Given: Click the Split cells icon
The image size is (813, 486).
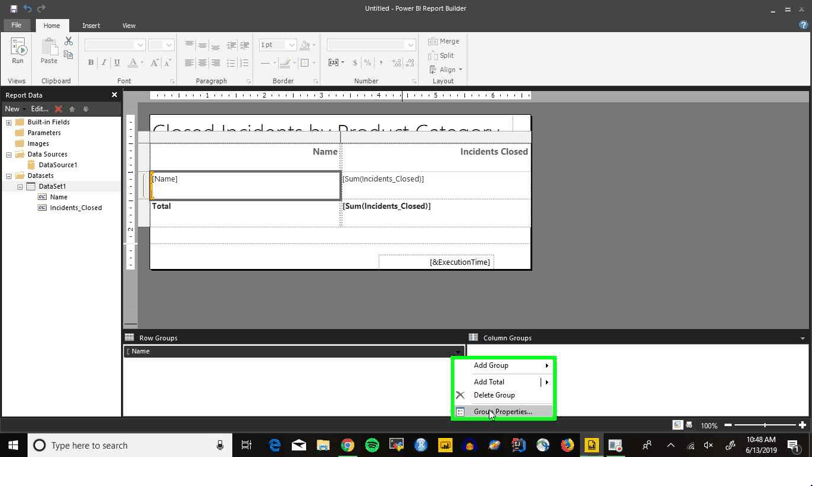Looking at the screenshot, I should point(441,55).
